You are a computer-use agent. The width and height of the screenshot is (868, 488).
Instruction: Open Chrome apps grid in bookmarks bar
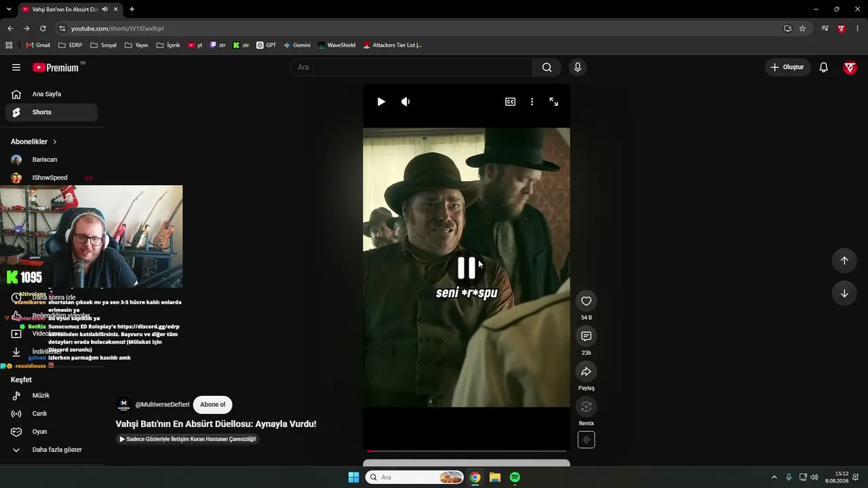(9, 45)
